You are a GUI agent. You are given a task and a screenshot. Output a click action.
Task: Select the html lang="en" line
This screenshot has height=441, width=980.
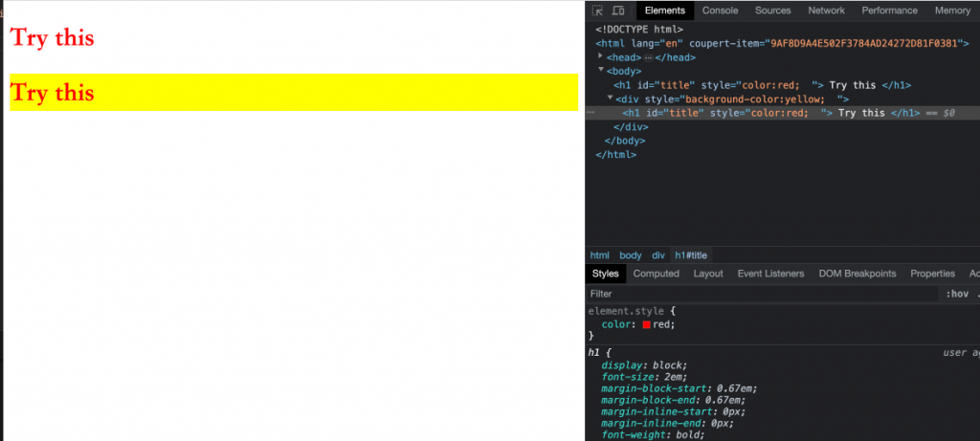tap(782, 43)
